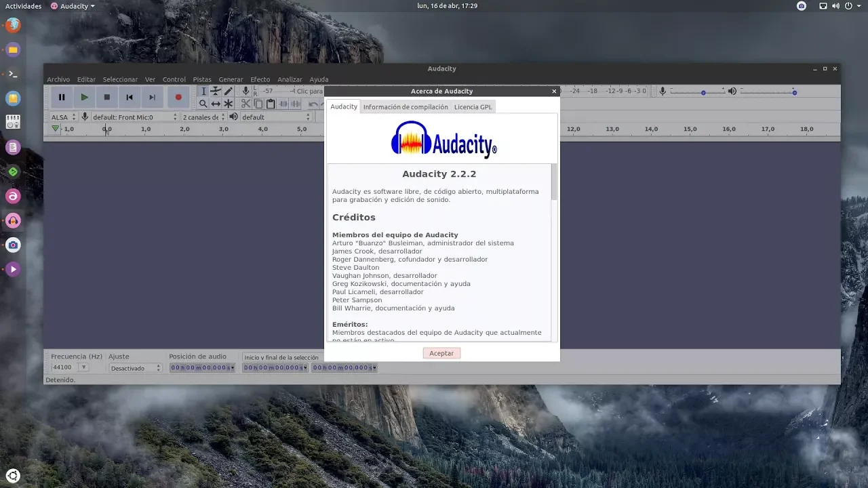This screenshot has height=488, width=868.
Task: Click the Trim audio icon
Action: 283,104
